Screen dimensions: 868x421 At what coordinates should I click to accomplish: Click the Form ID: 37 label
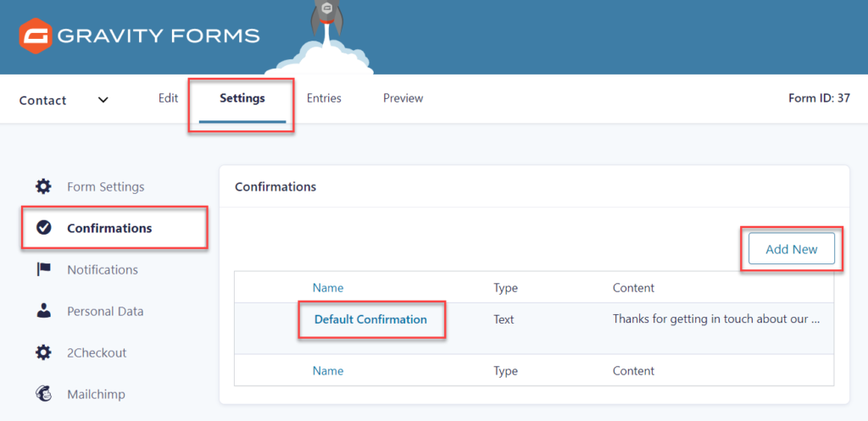[820, 98]
